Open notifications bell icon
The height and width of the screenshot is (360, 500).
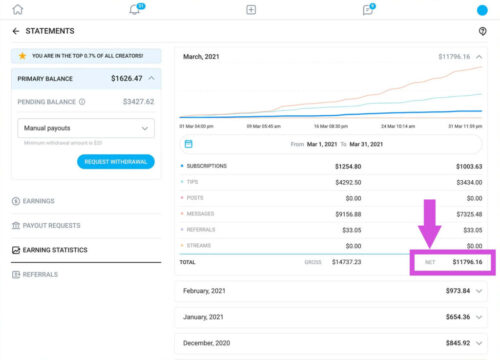pyautogui.click(x=135, y=9)
